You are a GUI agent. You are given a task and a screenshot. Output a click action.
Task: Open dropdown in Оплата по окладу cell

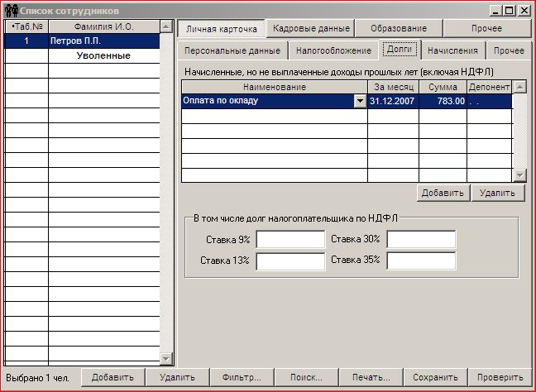click(360, 101)
